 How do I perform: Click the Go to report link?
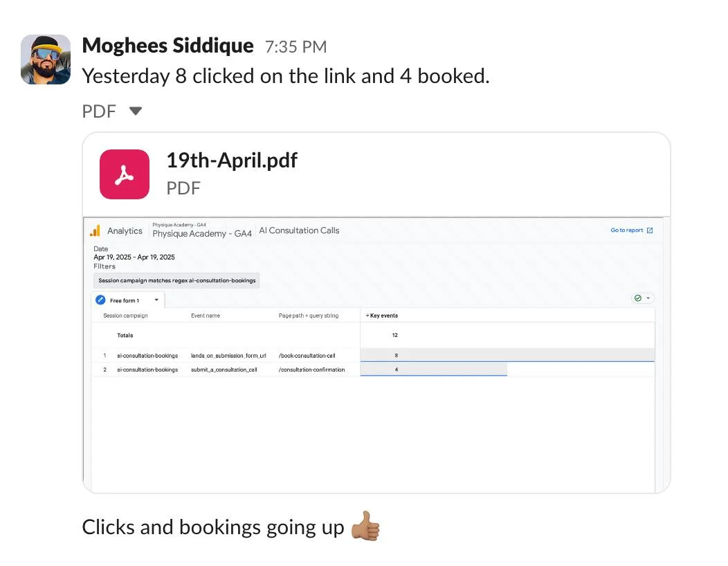click(x=626, y=230)
